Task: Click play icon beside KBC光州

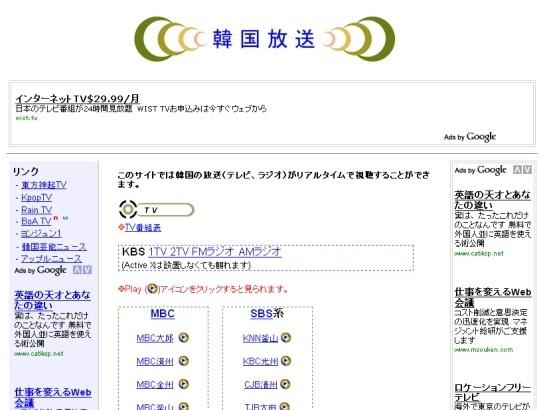Action: point(286,361)
